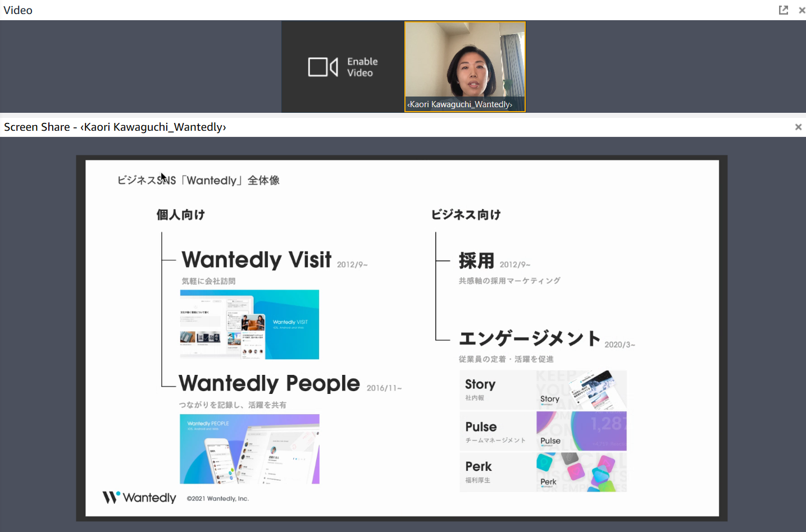Screen dimensions: 806x532
Task: Click the purple Pulse banner image
Action: click(x=581, y=431)
